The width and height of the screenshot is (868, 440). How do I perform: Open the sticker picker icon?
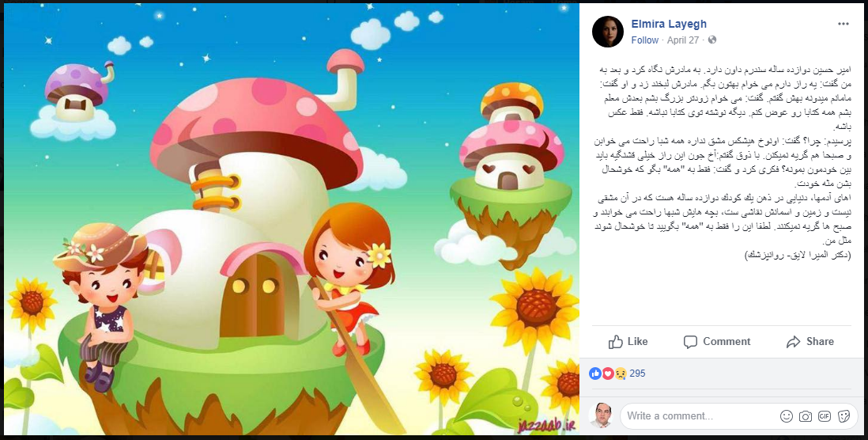pyautogui.click(x=843, y=416)
